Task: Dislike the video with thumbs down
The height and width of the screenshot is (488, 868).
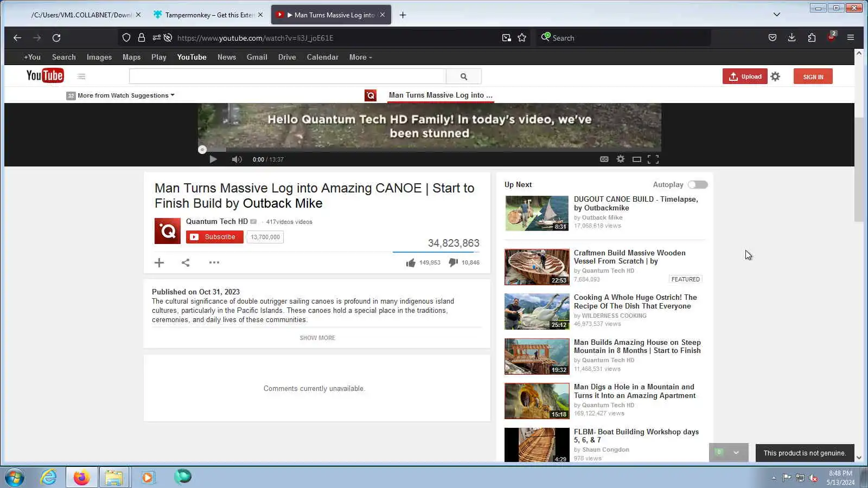Action: (x=454, y=263)
